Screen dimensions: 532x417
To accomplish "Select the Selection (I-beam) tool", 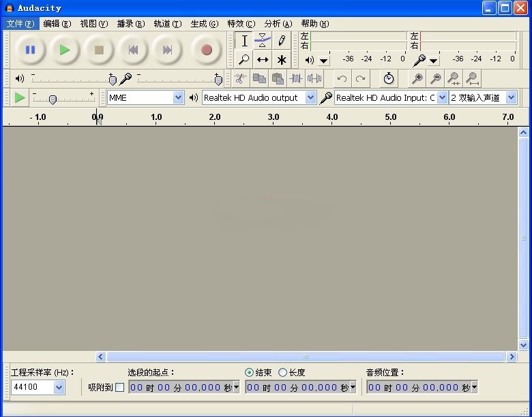I will coord(244,41).
